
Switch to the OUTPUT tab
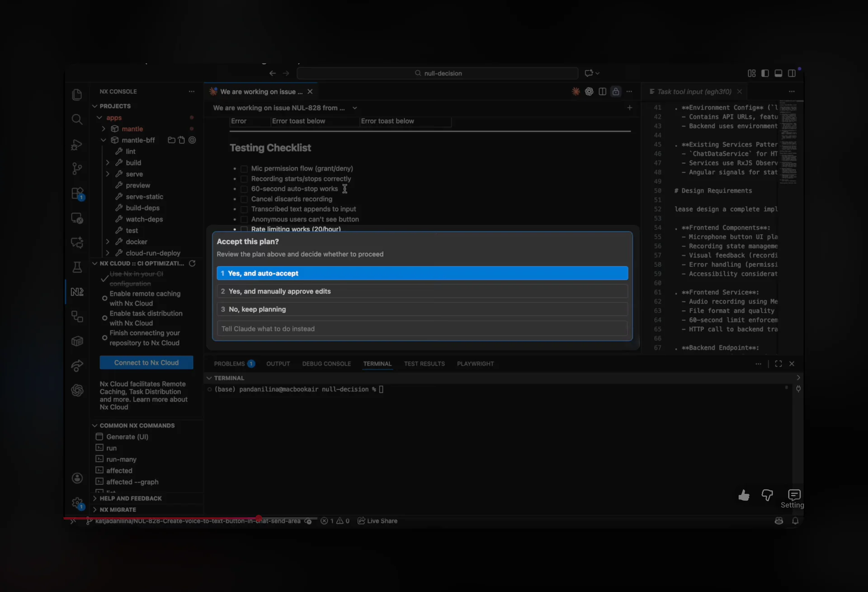click(x=278, y=364)
